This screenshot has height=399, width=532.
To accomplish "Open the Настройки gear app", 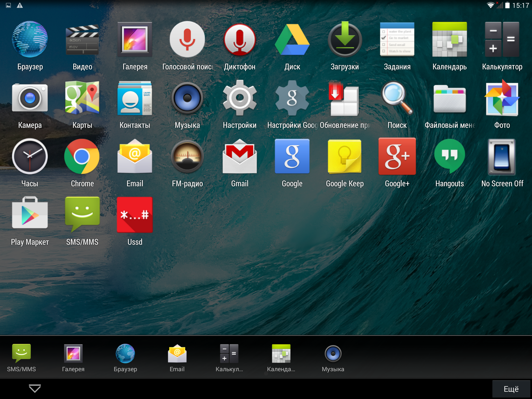I will click(240, 104).
